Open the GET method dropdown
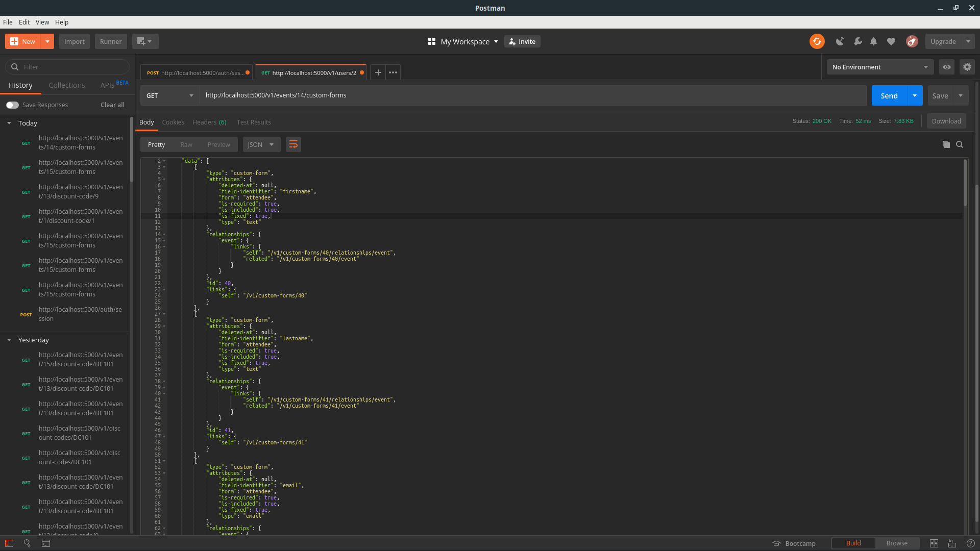Viewport: 980px width, 551px height. coord(169,95)
